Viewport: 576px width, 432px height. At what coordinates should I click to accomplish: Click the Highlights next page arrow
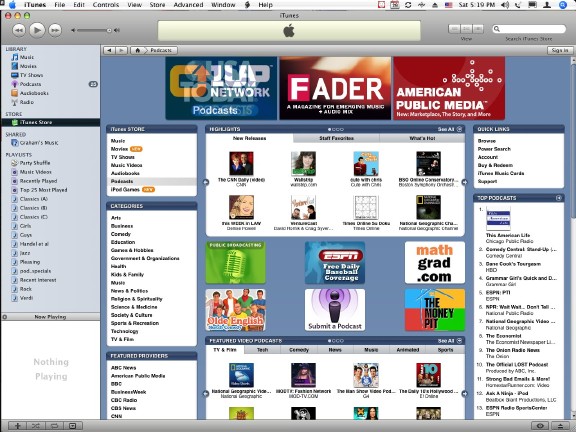point(464,182)
